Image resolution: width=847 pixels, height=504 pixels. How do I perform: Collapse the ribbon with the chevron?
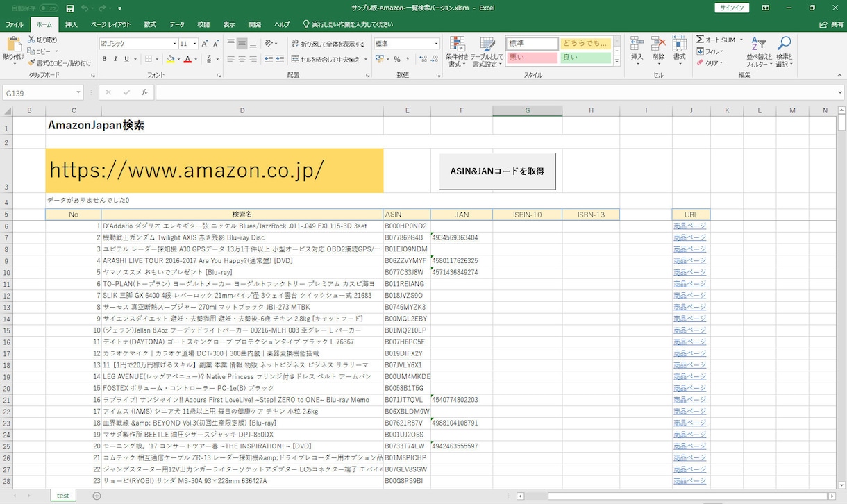click(838, 74)
